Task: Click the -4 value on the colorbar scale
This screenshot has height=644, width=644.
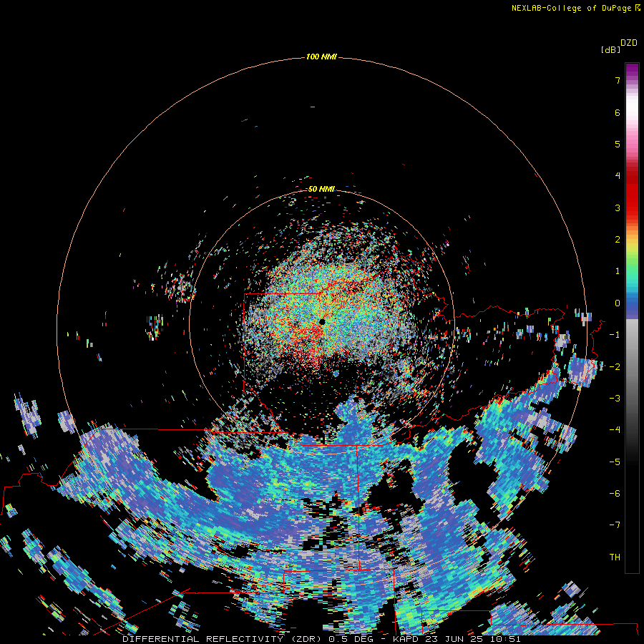Action: click(x=615, y=430)
